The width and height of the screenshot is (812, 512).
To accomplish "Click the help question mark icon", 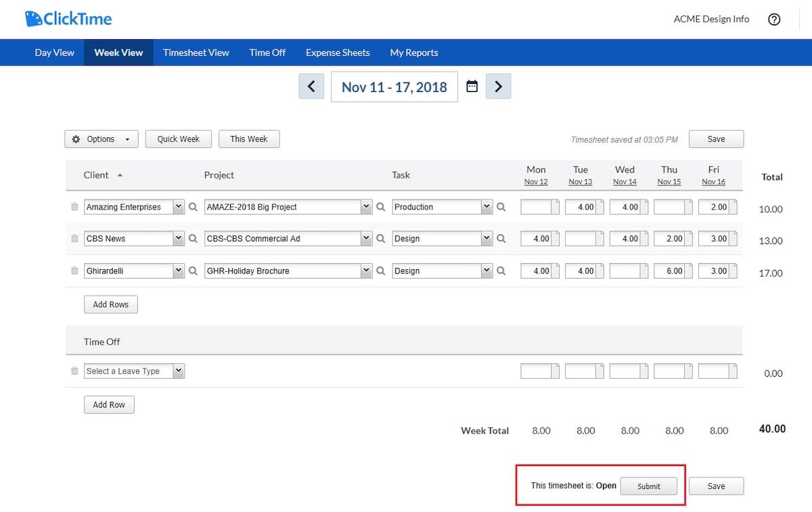I will pyautogui.click(x=774, y=20).
